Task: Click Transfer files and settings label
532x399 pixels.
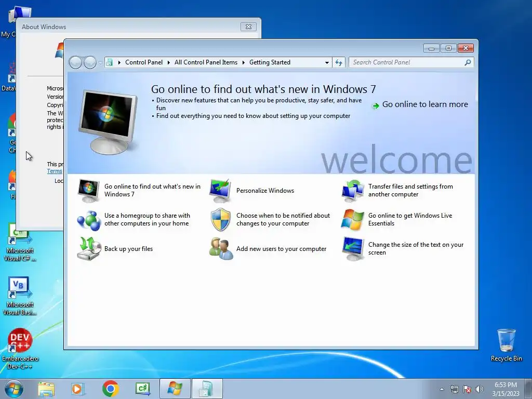Action: 410,190
